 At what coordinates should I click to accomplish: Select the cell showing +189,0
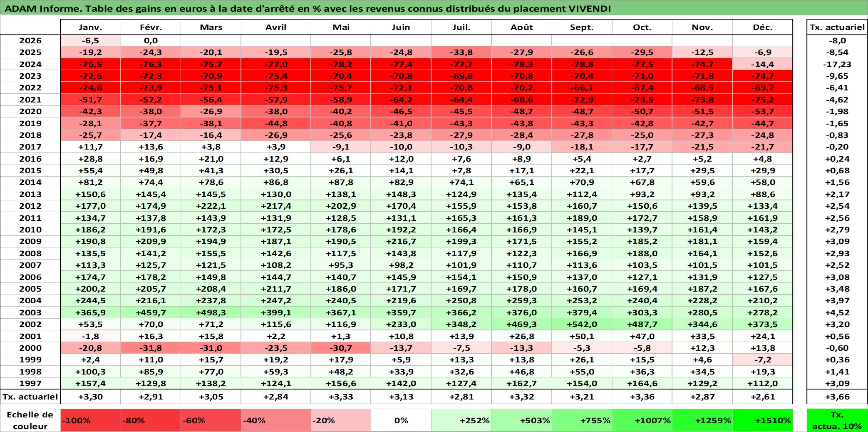582,218
